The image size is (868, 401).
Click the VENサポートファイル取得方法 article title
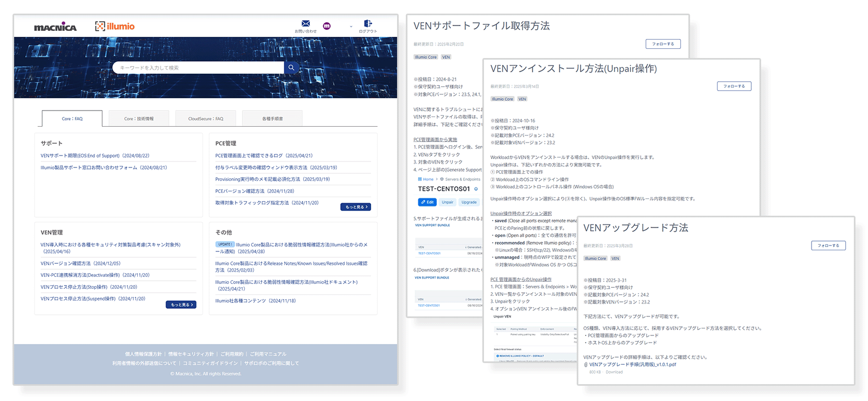482,26
